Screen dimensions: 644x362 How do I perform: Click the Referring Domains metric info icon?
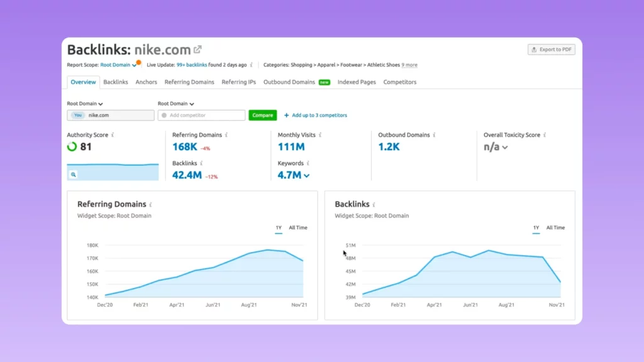(x=226, y=135)
